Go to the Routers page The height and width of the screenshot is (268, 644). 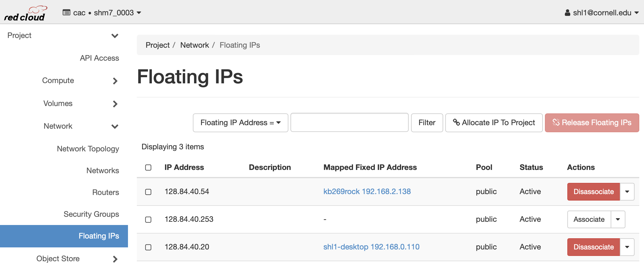click(106, 192)
